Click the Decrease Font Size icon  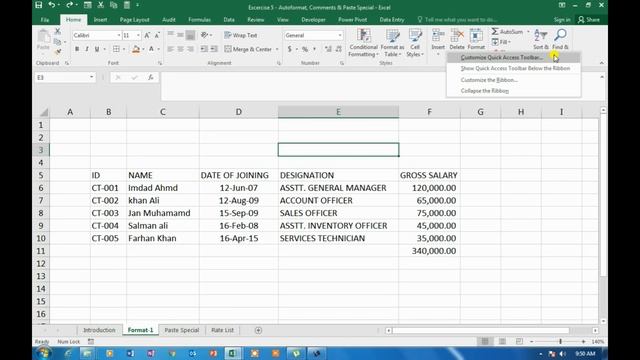pos(157,36)
